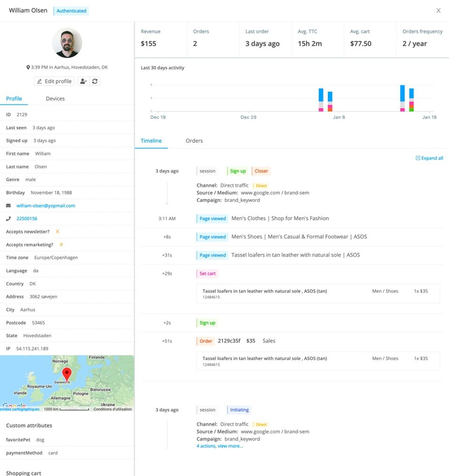Click the Time zone Europe/Copenhagen value
This screenshot has height=476, width=449.
coord(56,258)
